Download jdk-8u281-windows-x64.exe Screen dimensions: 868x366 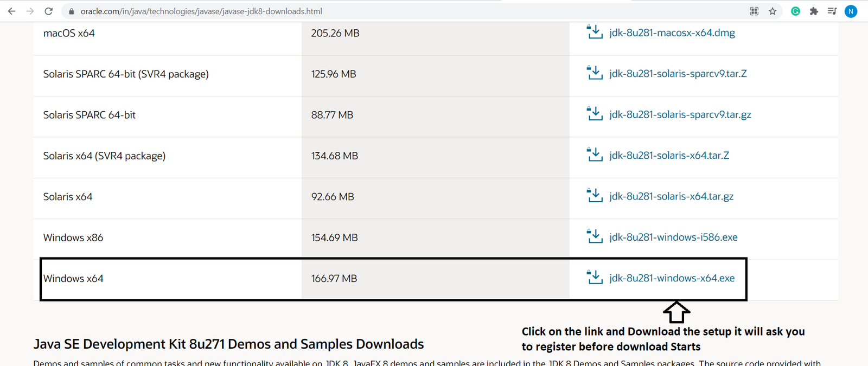click(x=672, y=278)
